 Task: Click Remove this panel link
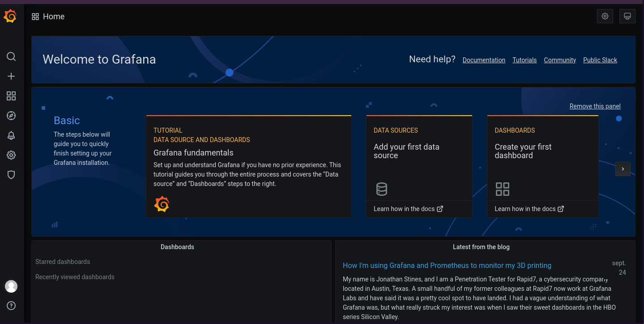[595, 106]
